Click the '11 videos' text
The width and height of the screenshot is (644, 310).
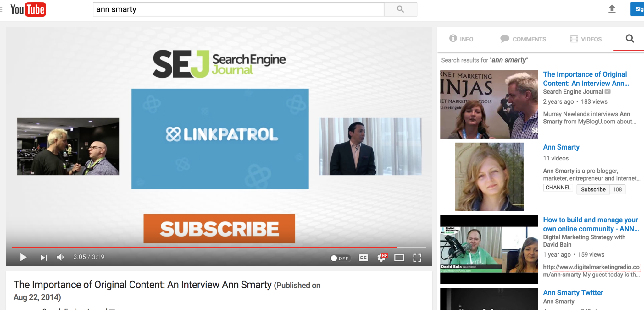pos(556,159)
